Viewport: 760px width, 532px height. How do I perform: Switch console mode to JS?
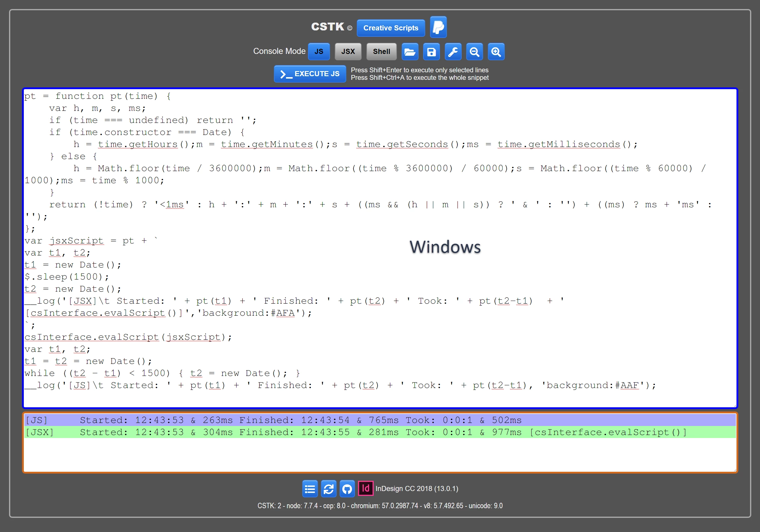tap(319, 52)
